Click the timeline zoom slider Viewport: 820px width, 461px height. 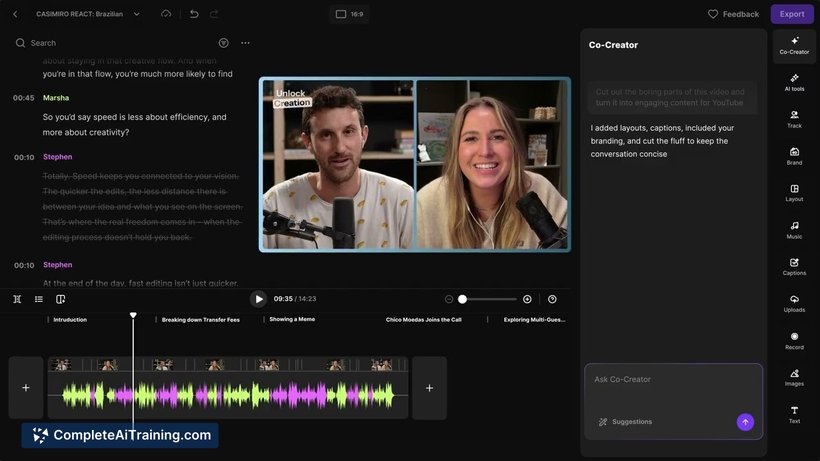(488, 299)
